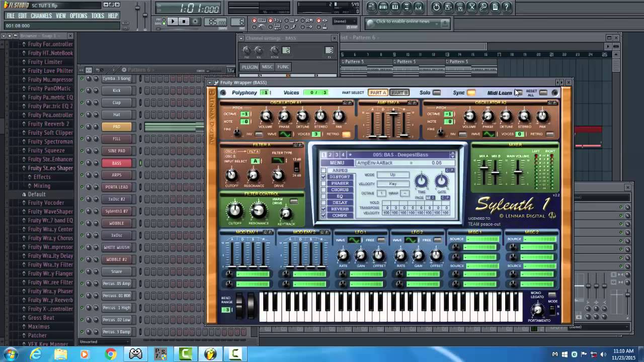Click the Sylenth1 MENU button

(337, 163)
